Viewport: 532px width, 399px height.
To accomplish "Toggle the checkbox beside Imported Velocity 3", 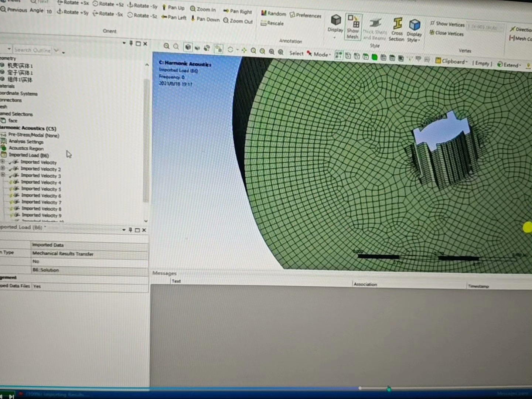I will click(11, 175).
